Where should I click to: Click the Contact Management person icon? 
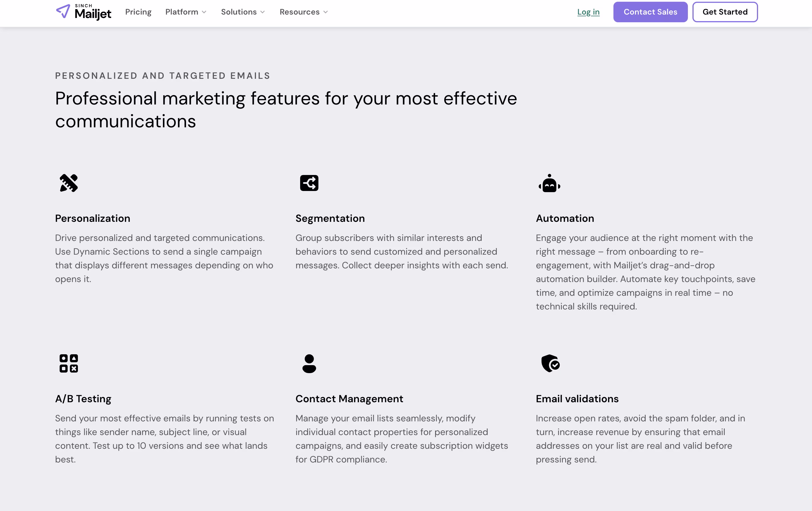coord(309,364)
